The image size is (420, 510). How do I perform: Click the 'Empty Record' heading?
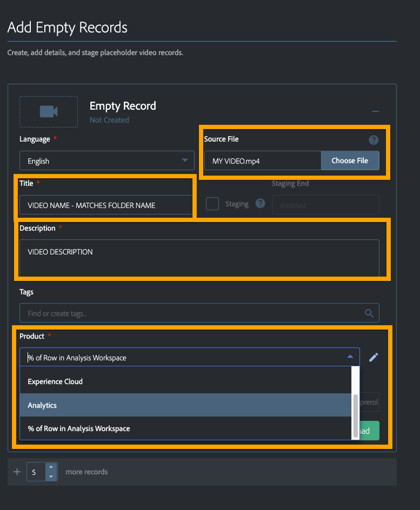(x=123, y=106)
